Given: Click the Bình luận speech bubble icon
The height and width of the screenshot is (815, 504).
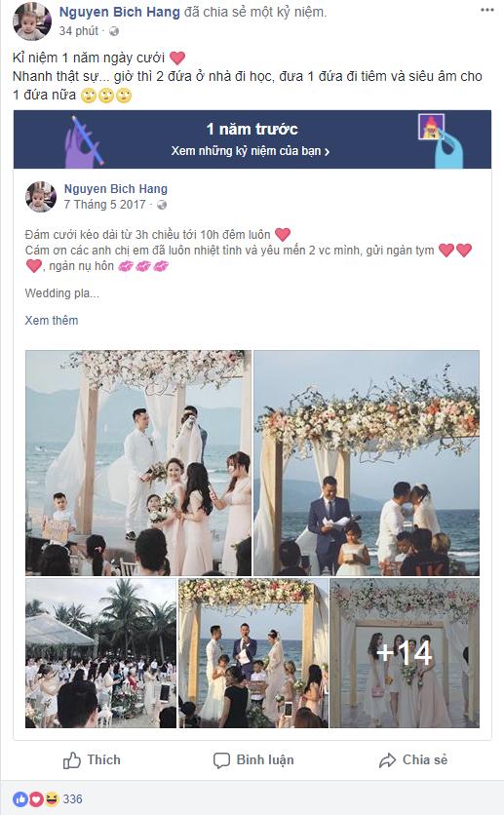Looking at the screenshot, I should 221,760.
